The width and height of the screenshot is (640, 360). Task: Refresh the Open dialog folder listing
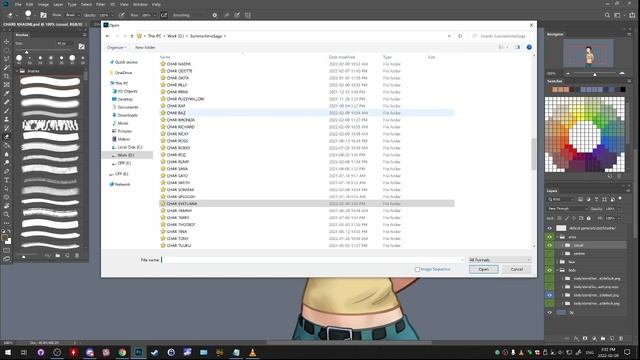(x=460, y=36)
